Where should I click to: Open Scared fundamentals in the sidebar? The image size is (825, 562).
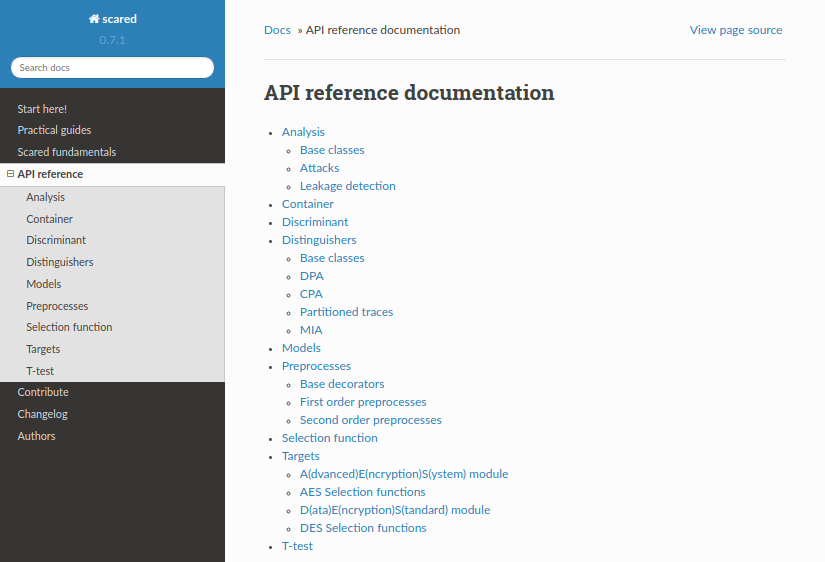click(x=67, y=152)
